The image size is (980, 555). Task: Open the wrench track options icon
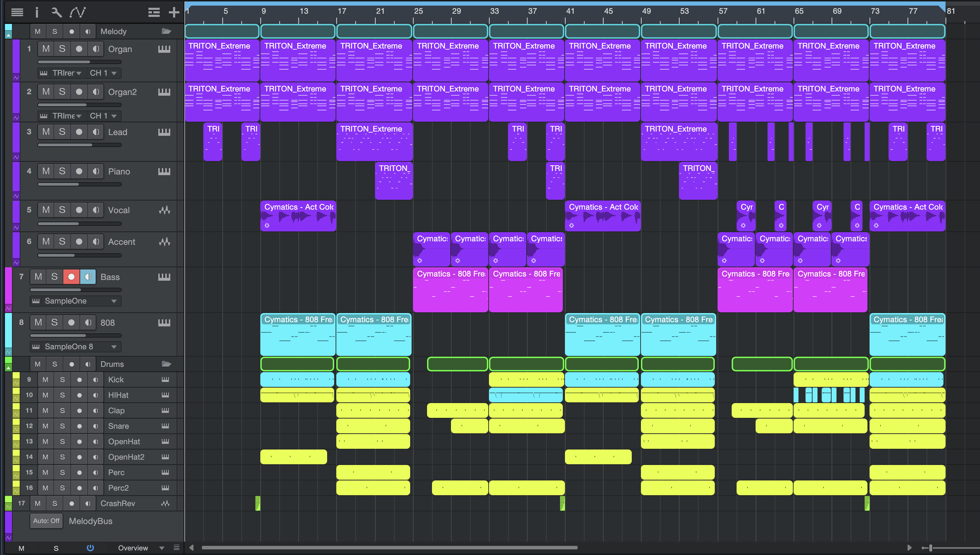[56, 12]
